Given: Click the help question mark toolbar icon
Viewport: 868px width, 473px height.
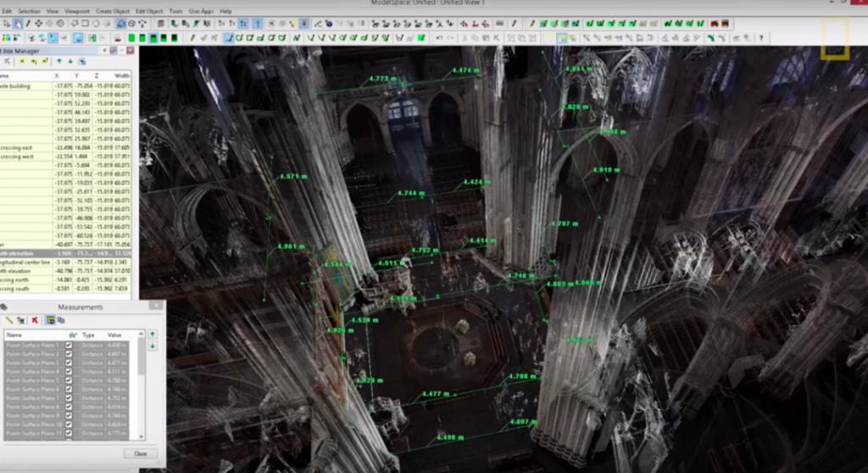Looking at the screenshot, I should pyautogui.click(x=761, y=37).
